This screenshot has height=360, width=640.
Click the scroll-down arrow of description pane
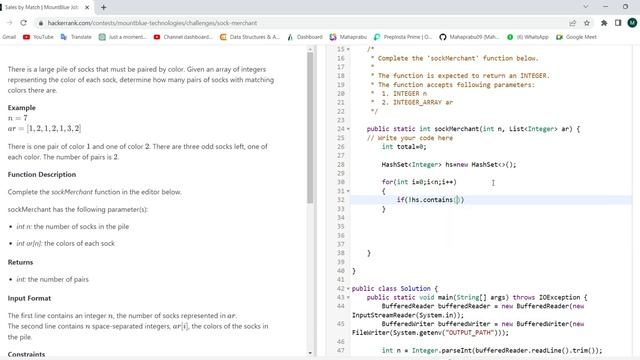(x=310, y=353)
